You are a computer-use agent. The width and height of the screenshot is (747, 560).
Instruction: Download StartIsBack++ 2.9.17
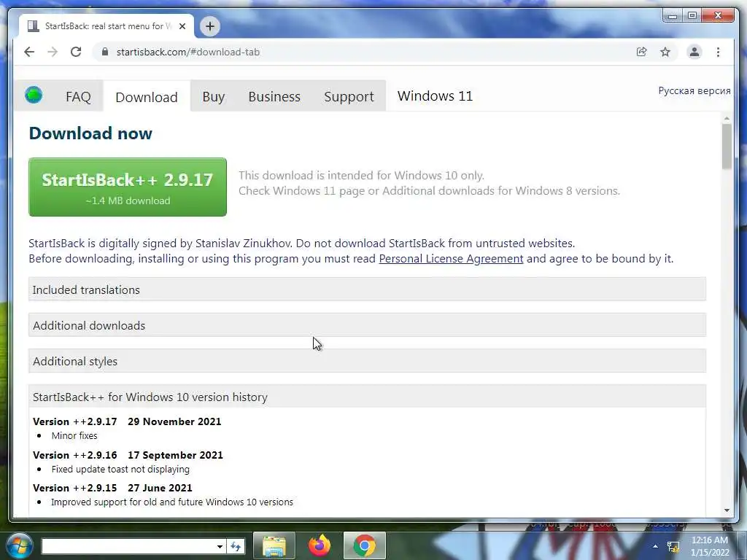click(128, 187)
